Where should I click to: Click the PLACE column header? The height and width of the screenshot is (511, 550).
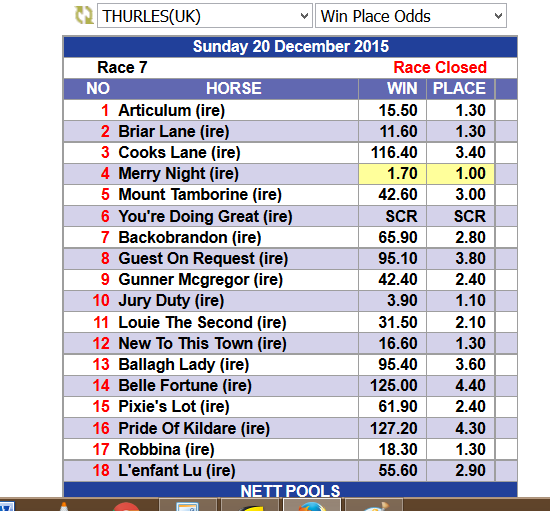459,89
